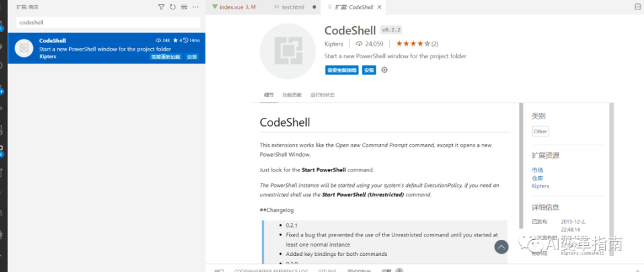Click the extension search box containing codeshell

coord(109,23)
